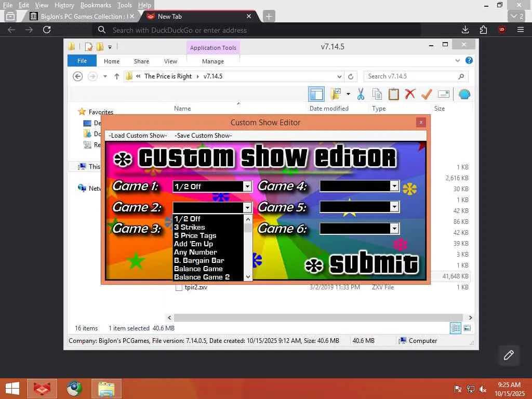The image size is (532, 399).
Task: Click the browser address search field
Action: (257, 30)
